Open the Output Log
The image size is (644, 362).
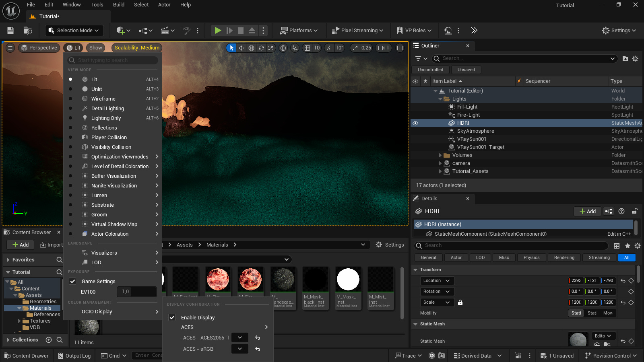click(74, 356)
